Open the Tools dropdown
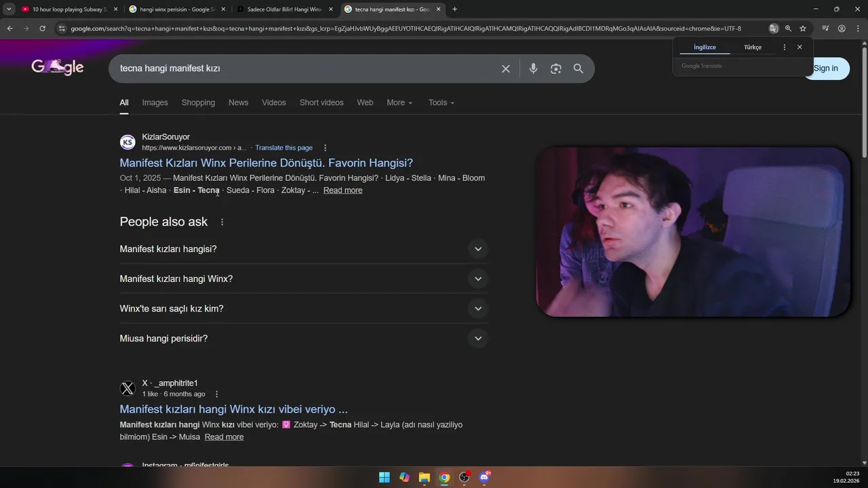This screenshot has height=488, width=868. click(x=441, y=102)
